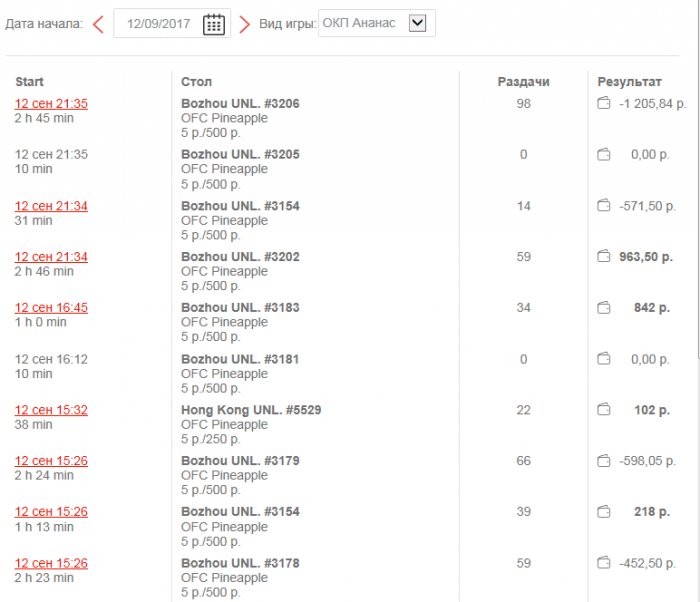Click result value -571,50 р.
This screenshot has width=700, height=602.
647,206
